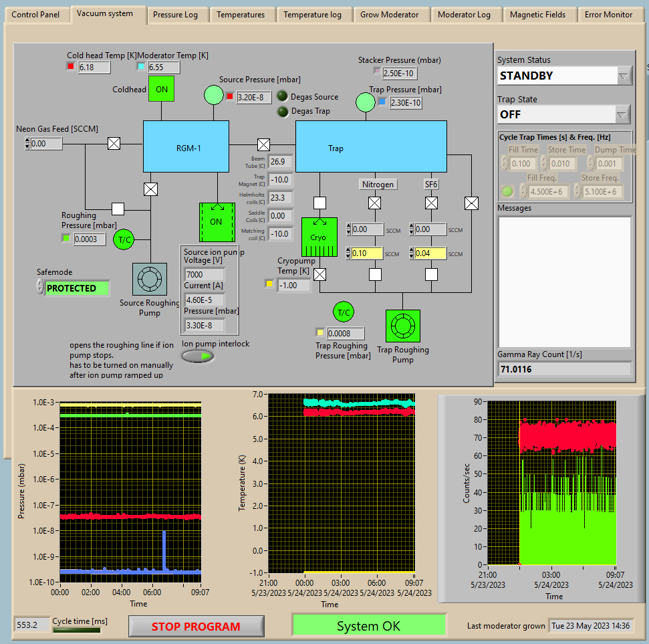Switch to the Pressure Log tab
Viewport: 649px width, 644px height.
(175, 14)
